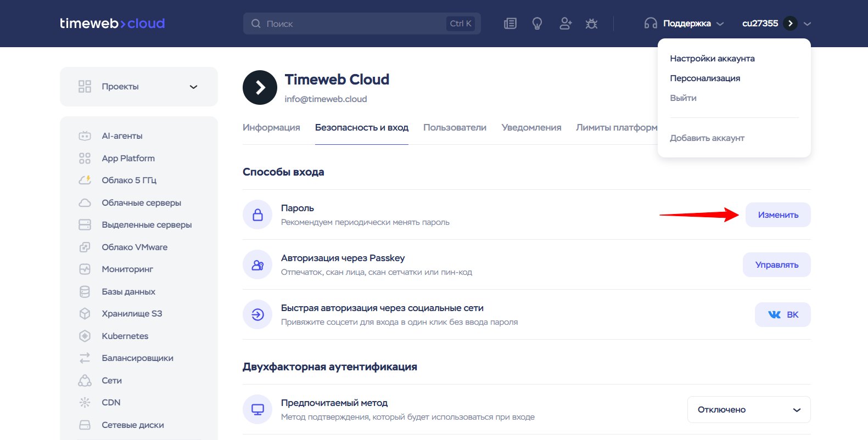Click the lightbulb ideas icon
The width and height of the screenshot is (868, 440).
537,24
